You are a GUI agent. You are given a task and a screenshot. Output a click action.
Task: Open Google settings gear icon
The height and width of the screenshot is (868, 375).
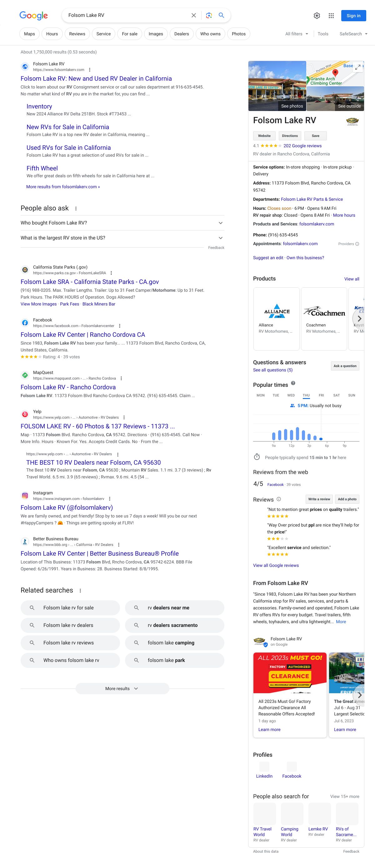tap(317, 16)
